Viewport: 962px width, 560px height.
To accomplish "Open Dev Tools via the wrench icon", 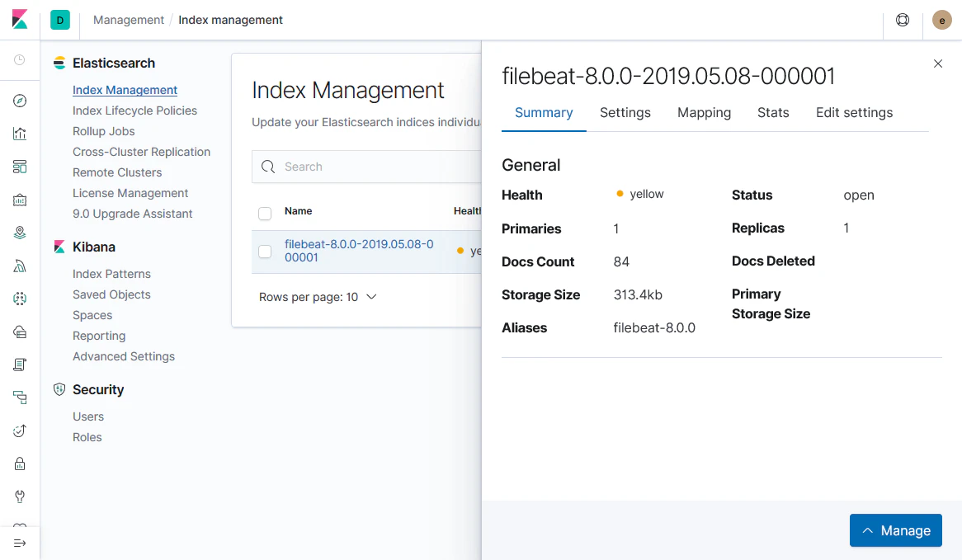I will (20, 496).
